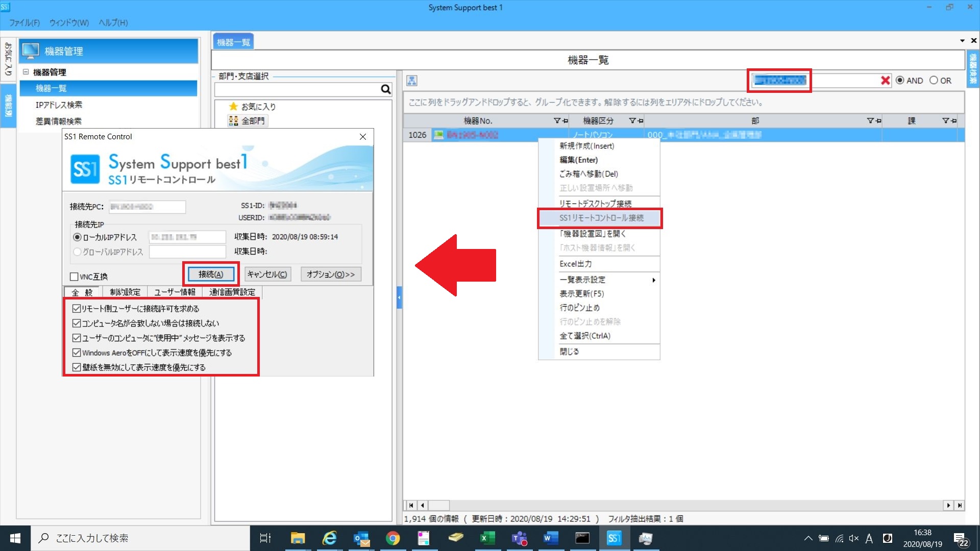Open Windows Start menu
Viewport: 980px width, 551px height.
click(x=15, y=538)
